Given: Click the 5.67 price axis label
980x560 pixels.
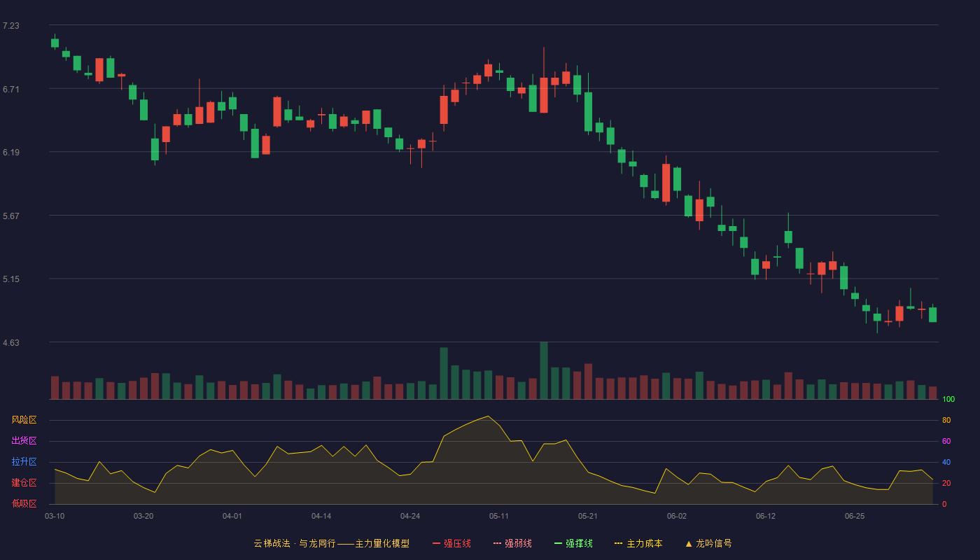Looking at the screenshot, I should (10, 216).
